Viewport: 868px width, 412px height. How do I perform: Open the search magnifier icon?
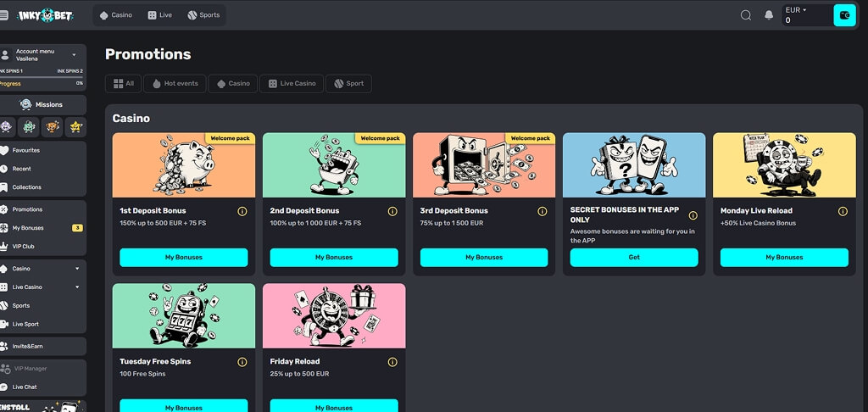[746, 15]
